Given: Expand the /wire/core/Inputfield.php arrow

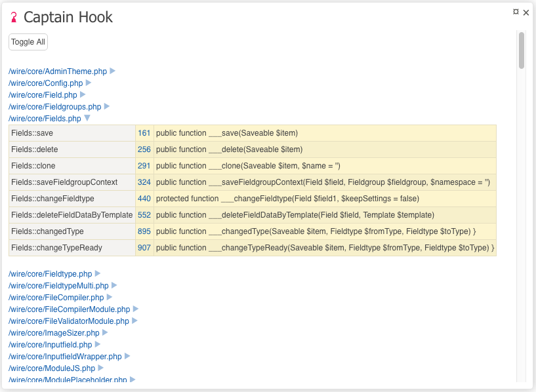Looking at the screenshot, I should pyautogui.click(x=98, y=344).
